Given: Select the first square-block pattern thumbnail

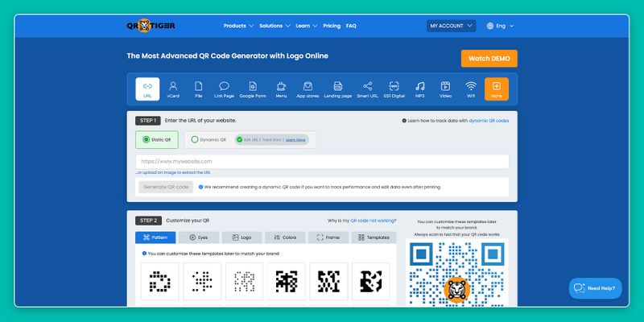Looking at the screenshot, I should (159, 281).
